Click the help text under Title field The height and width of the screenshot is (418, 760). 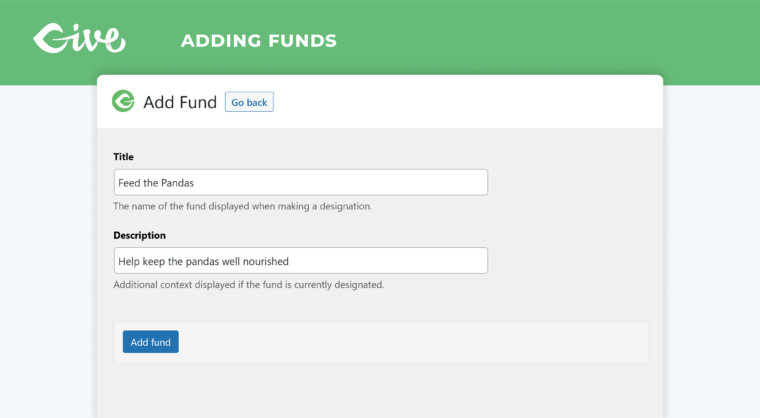[x=243, y=206]
